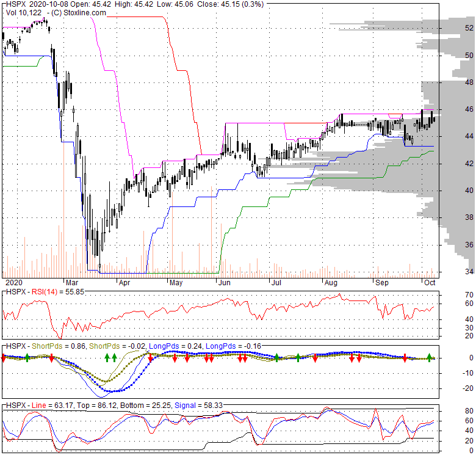
Task: Click the "May" month axis label
Action: coord(176,283)
